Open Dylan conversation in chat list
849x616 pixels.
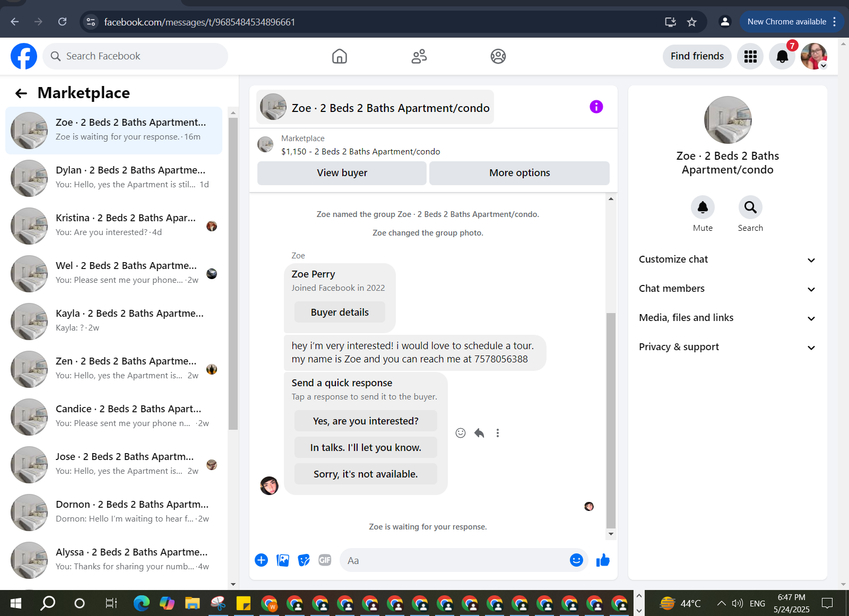[114, 178]
